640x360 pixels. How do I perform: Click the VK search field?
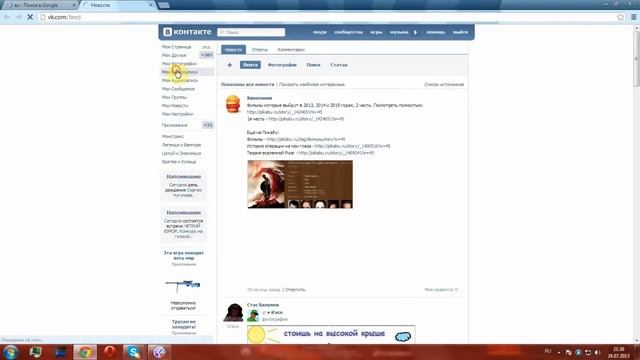point(251,32)
